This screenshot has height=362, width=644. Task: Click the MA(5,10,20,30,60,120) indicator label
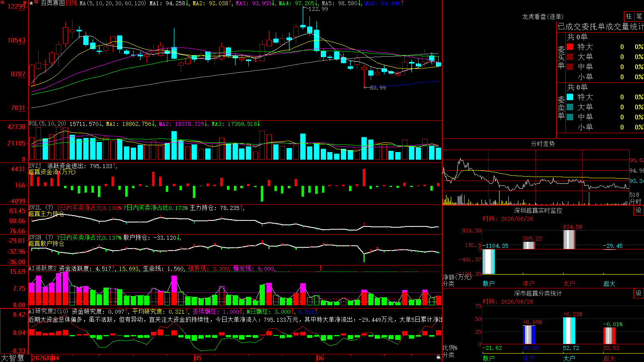(113, 3)
